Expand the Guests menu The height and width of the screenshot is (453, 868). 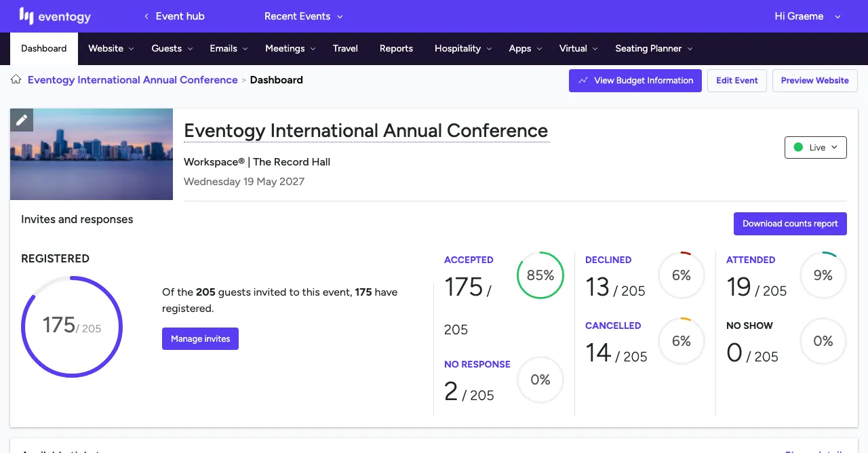pos(172,49)
